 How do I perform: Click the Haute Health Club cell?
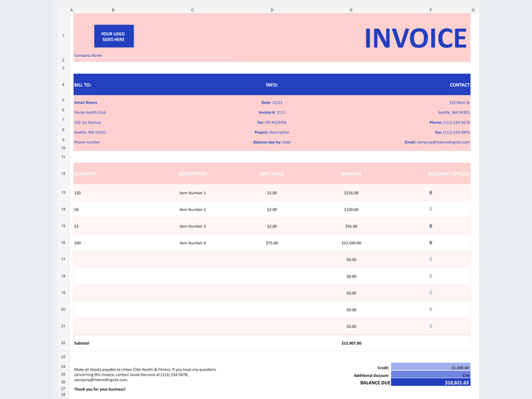coord(90,112)
